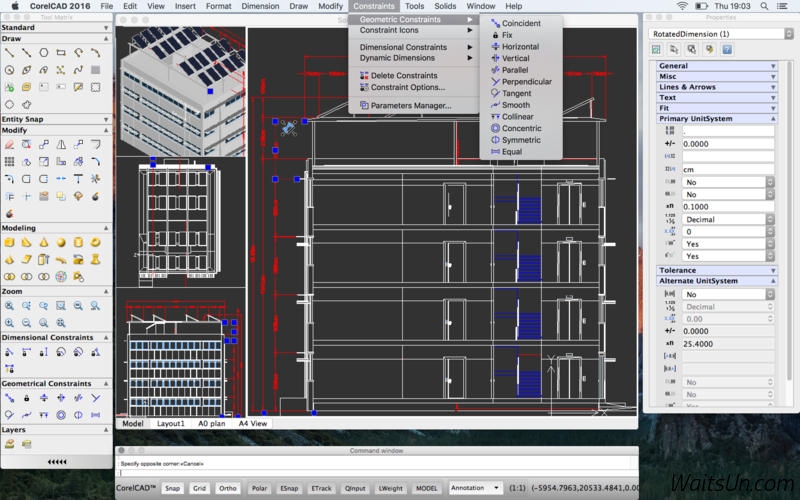This screenshot has height=500, width=800.
Task: Toggle LWeight display in the status bar
Action: (x=390, y=488)
